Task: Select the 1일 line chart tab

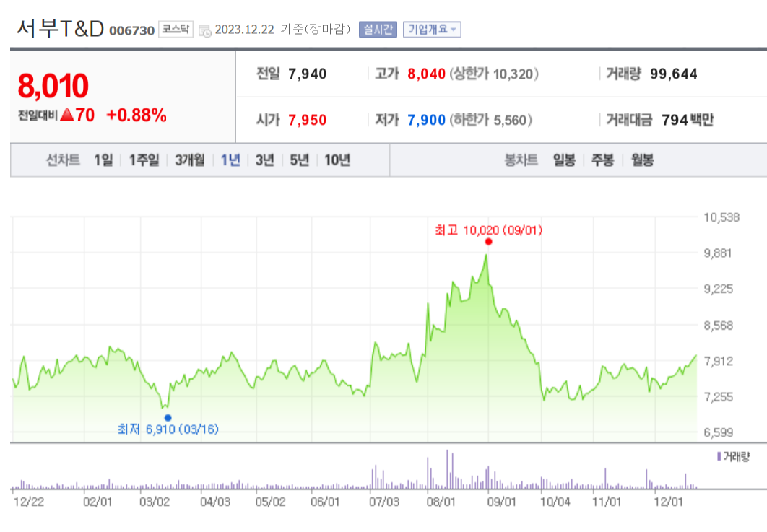Action: click(x=103, y=160)
